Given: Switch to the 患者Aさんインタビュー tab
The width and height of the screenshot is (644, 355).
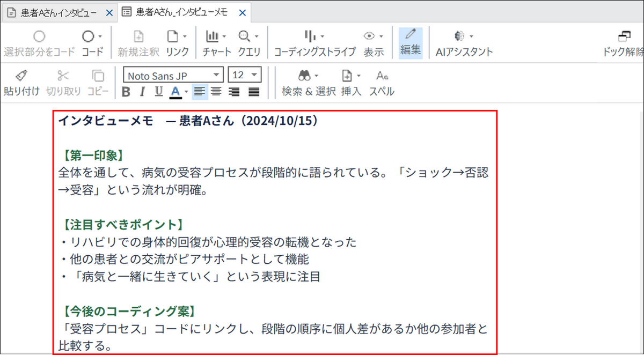Looking at the screenshot, I should (x=58, y=12).
